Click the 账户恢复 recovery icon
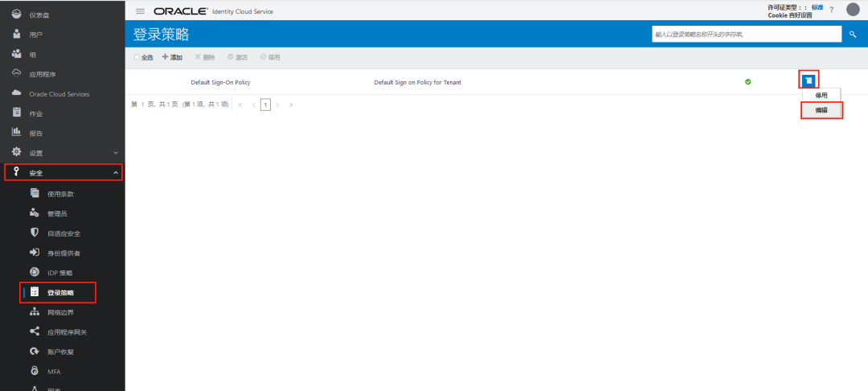This screenshot has height=391, width=868. (35, 351)
